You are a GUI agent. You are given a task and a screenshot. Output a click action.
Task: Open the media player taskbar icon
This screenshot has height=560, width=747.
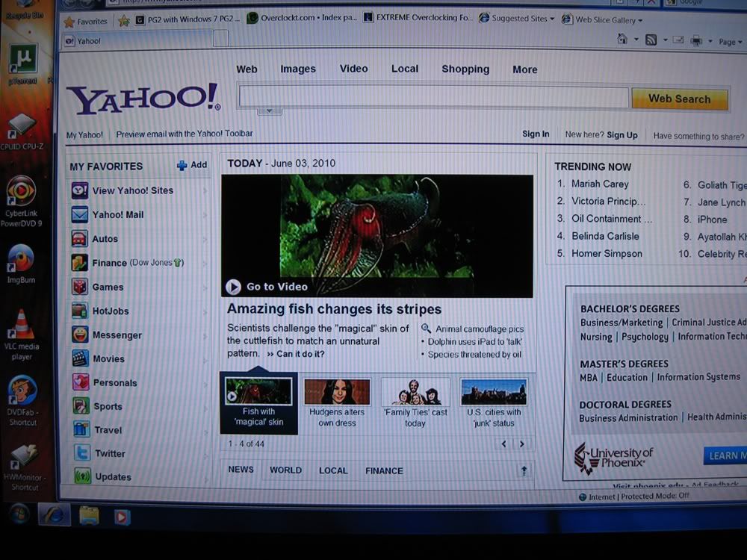(122, 517)
